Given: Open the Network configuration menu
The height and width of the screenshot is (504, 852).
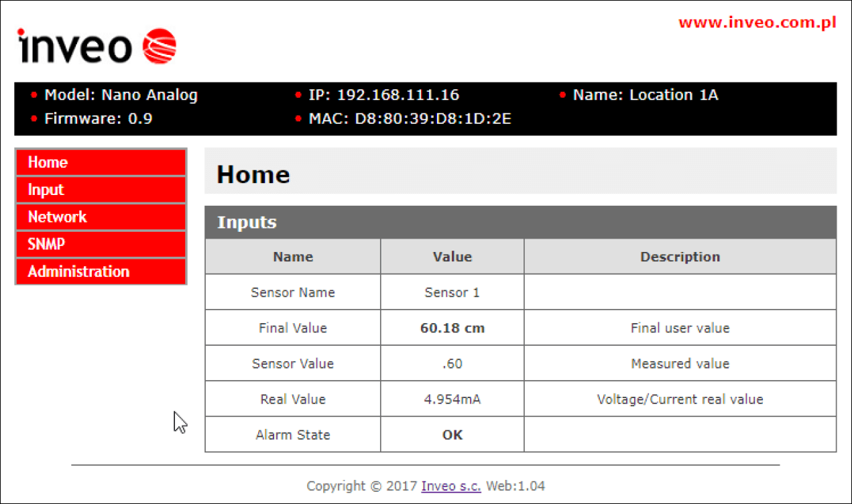Looking at the screenshot, I should [x=101, y=217].
